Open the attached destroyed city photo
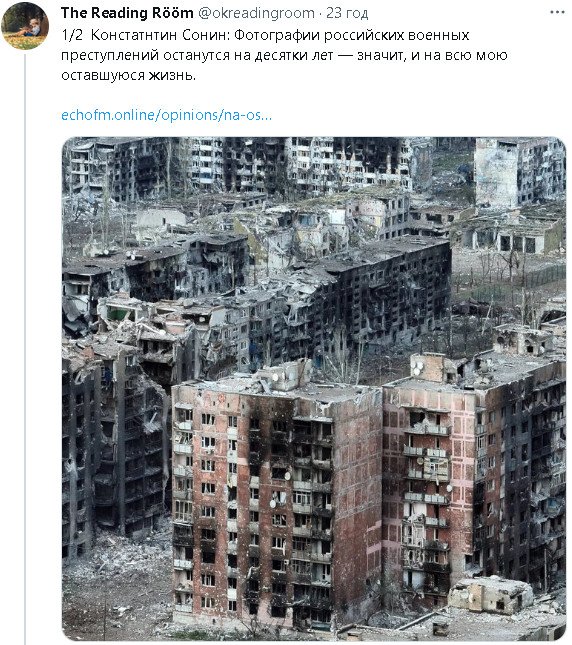 (x=314, y=389)
